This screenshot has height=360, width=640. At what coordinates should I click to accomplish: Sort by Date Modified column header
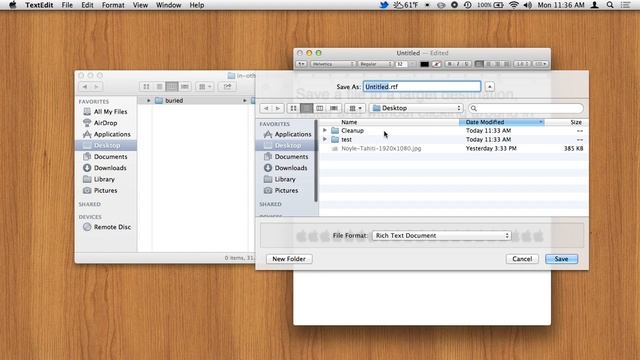[x=502, y=122]
